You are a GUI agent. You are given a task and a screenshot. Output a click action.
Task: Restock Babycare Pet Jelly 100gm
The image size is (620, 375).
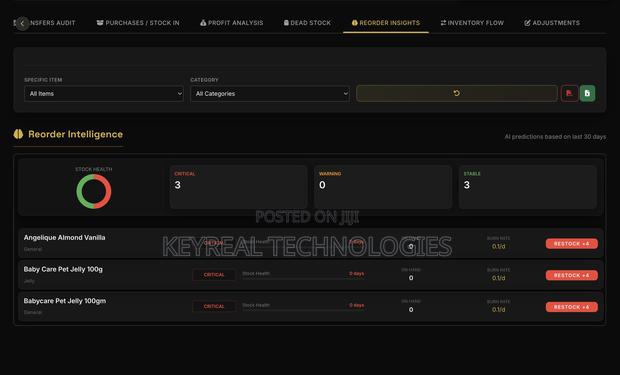[x=572, y=307]
